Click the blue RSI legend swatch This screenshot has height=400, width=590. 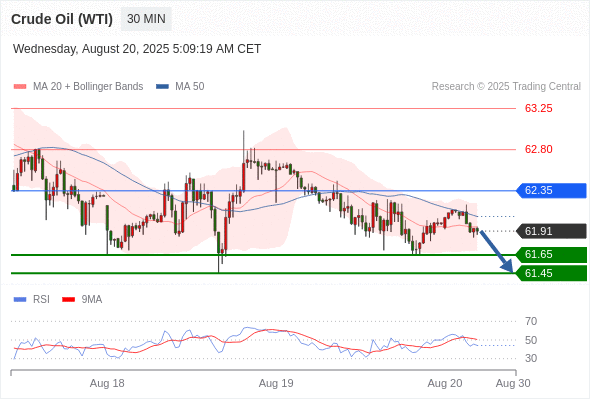[20, 300]
